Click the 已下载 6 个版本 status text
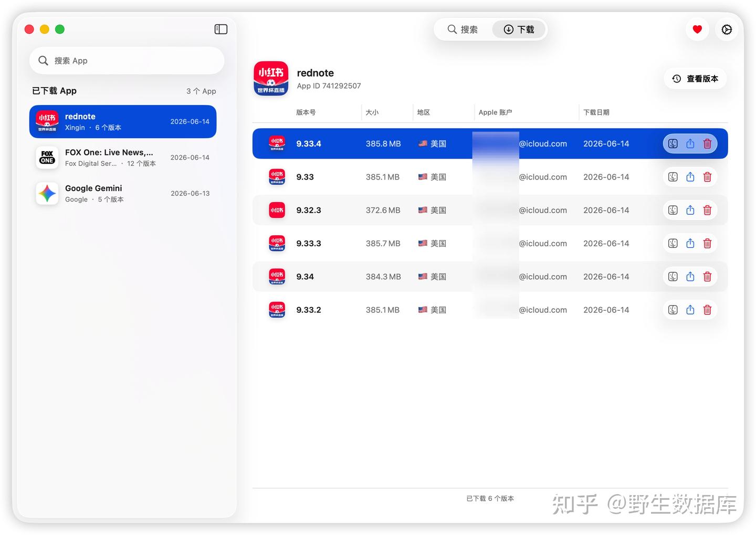Image resolution: width=756 pixels, height=535 pixels. (x=490, y=499)
